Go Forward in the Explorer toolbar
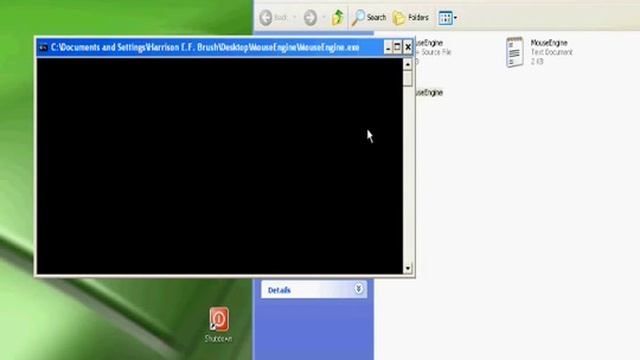The image size is (640, 360). (x=310, y=18)
